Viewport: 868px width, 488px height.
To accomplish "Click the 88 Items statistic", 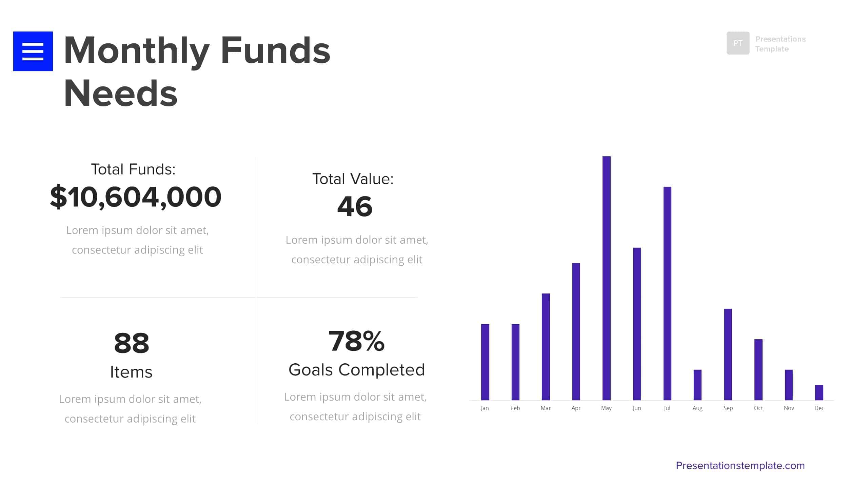I will [132, 343].
